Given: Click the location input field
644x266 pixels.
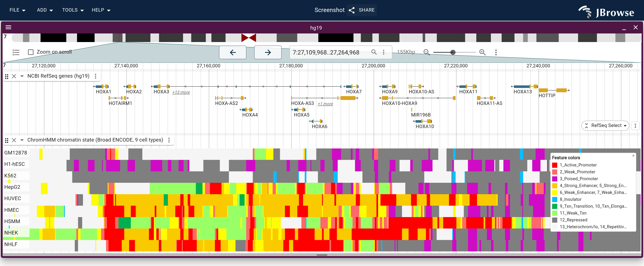Looking at the screenshot, I should click(330, 52).
